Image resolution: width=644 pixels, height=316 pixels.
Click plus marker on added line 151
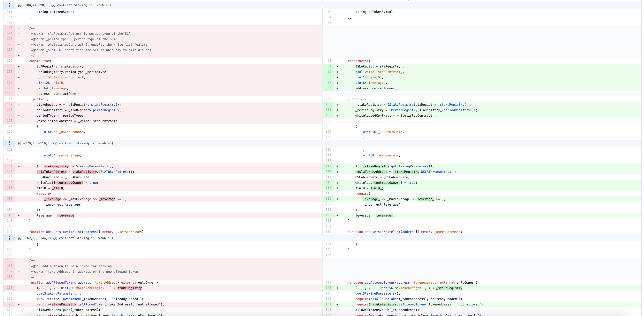(337, 304)
